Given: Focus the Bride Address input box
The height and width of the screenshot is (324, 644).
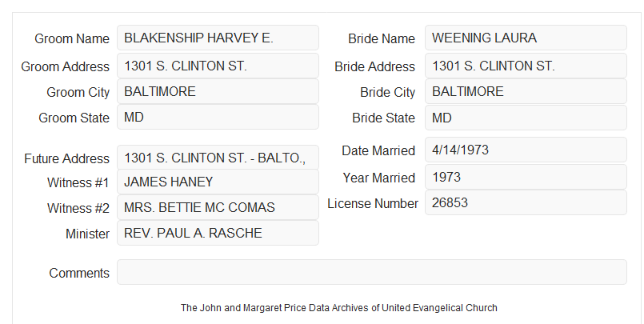Looking at the screenshot, I should [x=526, y=66].
